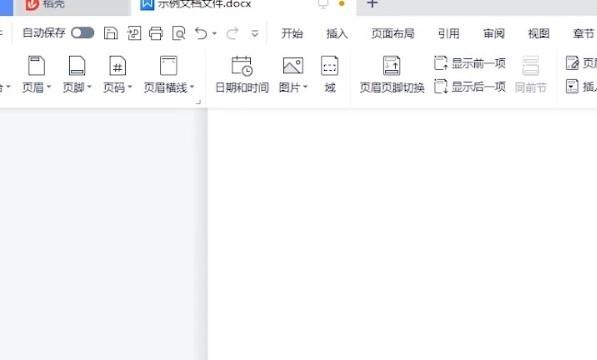Open the quick access toolbar customize dropdown
This screenshot has height=360, width=597.
pos(255,34)
